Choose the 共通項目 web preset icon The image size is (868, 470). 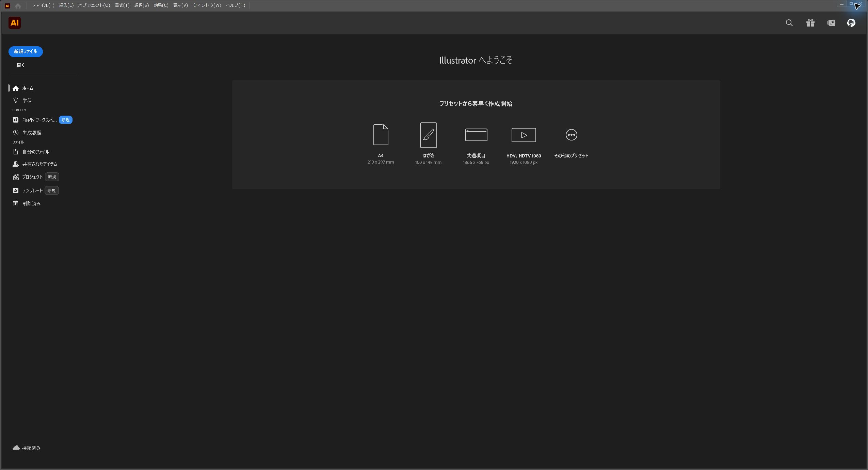(476, 135)
